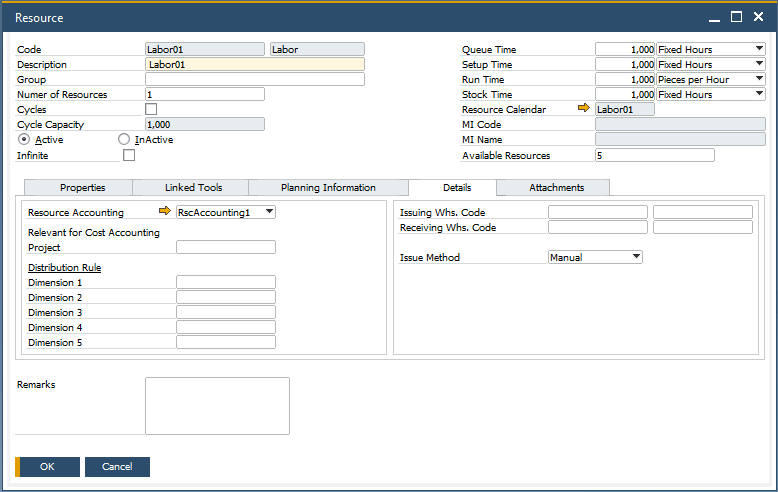Go to the Linked Tools tab
The height and width of the screenshot is (492, 778).
(193, 187)
